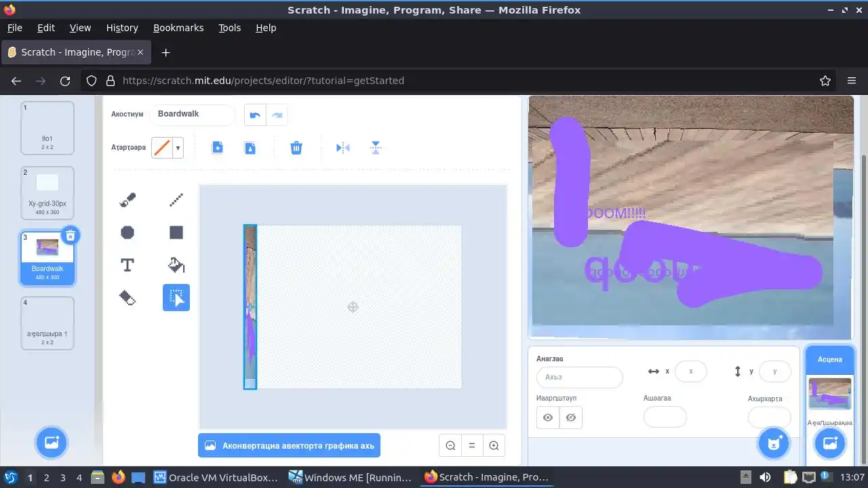Convert the costume to vector graphics

(289, 446)
